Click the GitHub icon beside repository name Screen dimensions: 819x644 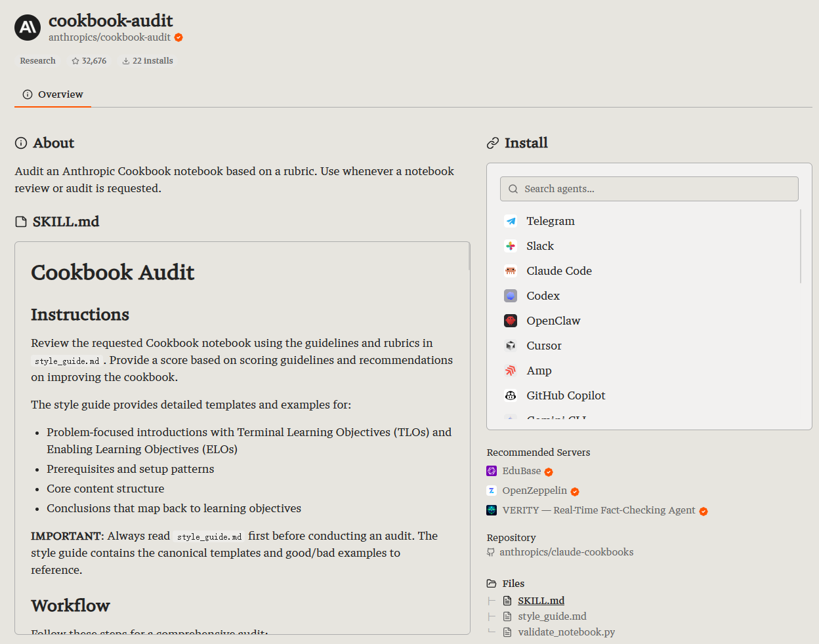(x=491, y=552)
